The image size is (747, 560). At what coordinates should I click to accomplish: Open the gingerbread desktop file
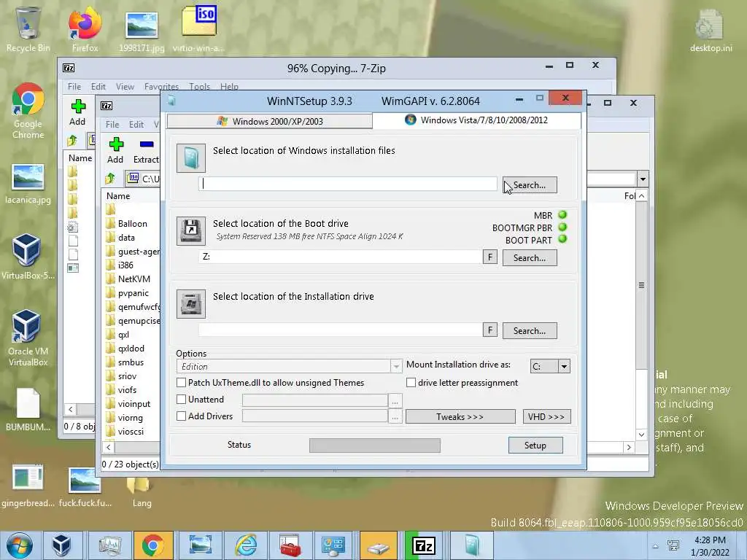point(28,486)
